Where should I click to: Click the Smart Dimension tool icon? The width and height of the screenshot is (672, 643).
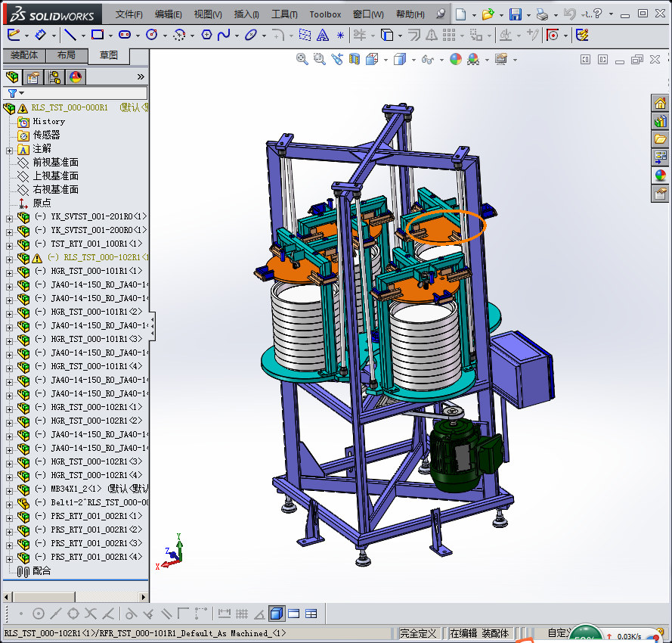[x=40, y=35]
